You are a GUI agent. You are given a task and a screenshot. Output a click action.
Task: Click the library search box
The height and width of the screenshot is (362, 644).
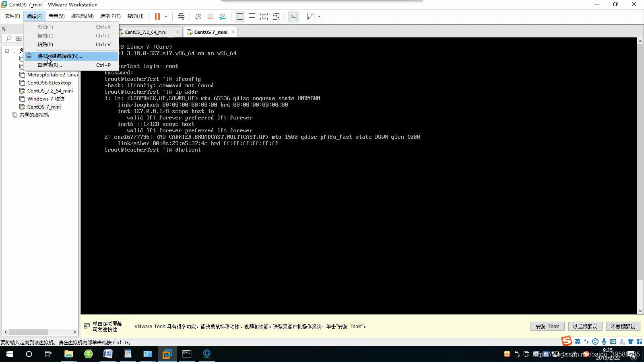[13, 38]
